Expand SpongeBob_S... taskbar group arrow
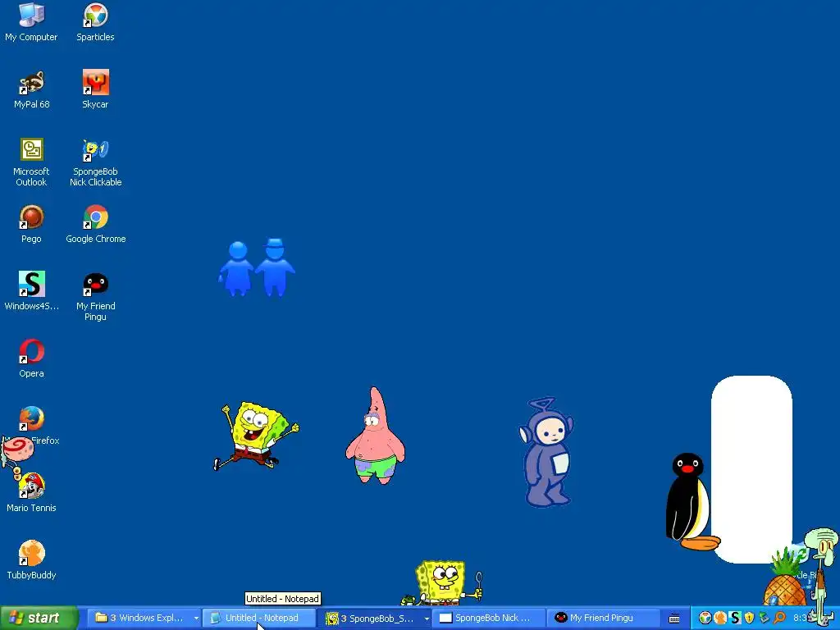Screen dimensions: 840x630 tap(427, 619)
